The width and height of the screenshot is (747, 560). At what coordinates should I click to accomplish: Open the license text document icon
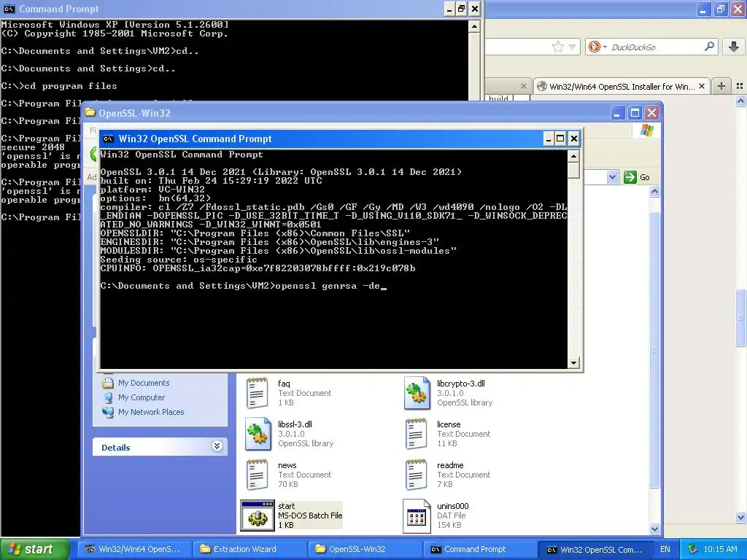pyautogui.click(x=416, y=434)
